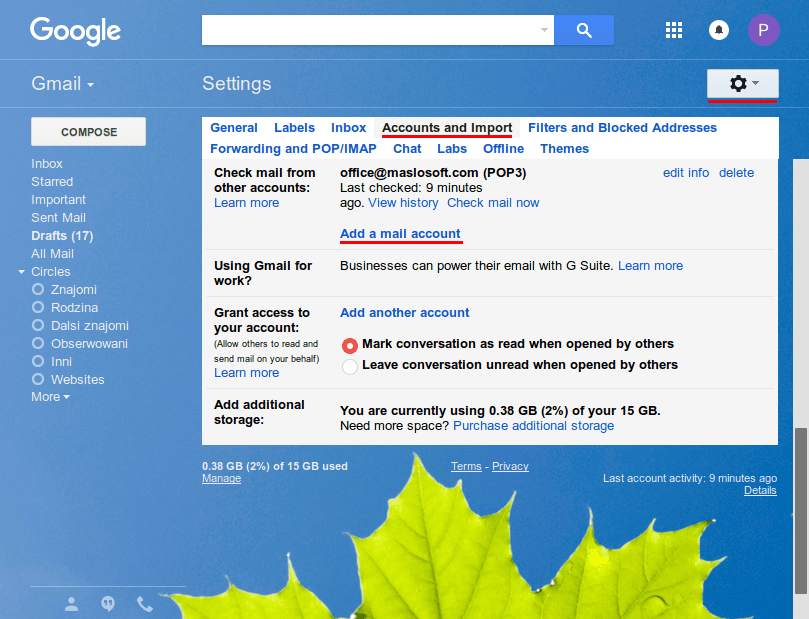Click Learn more under Grant access
The image size is (809, 619).
(247, 373)
